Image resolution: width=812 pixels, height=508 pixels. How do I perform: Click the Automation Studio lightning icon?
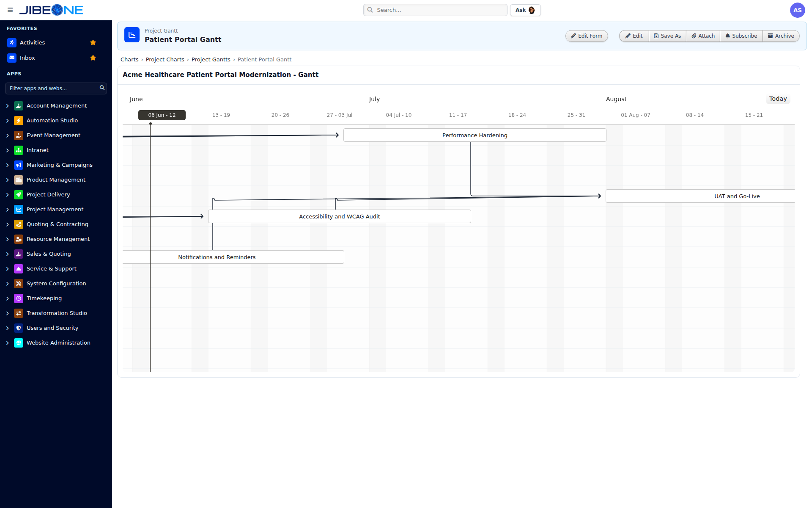19,121
